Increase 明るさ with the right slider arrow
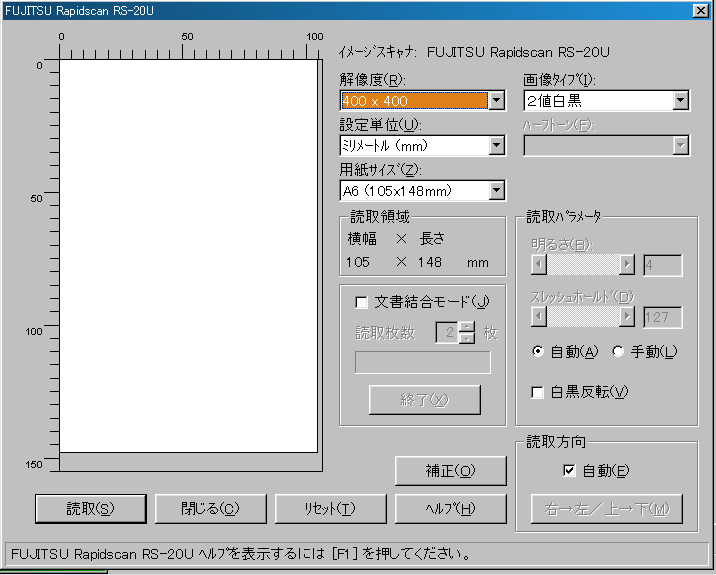The width and height of the screenshot is (716, 575). point(627,264)
